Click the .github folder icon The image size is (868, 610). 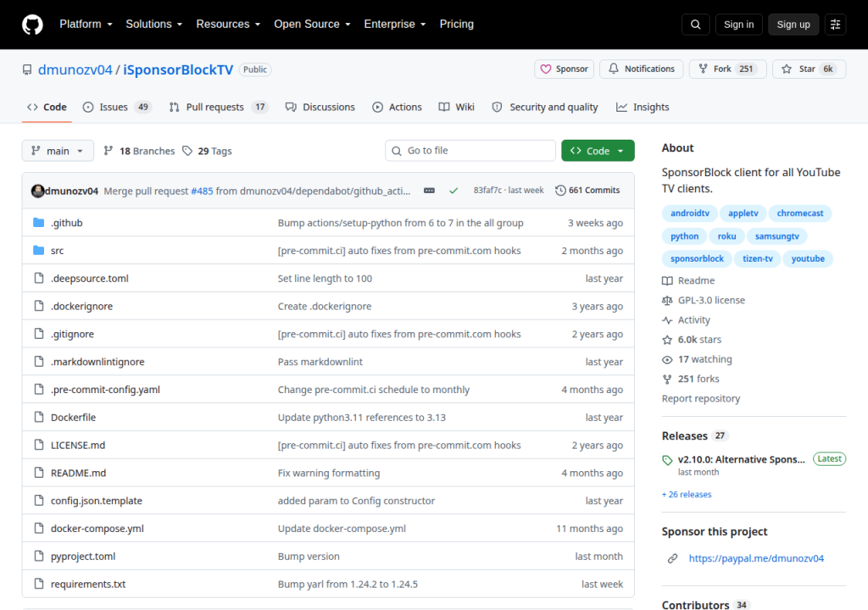coord(39,223)
